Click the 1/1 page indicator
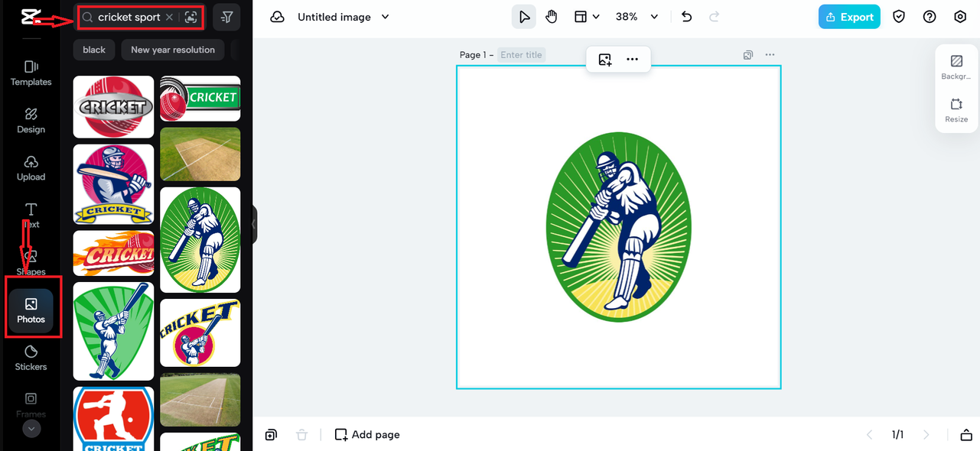This screenshot has height=451, width=980. tap(897, 435)
